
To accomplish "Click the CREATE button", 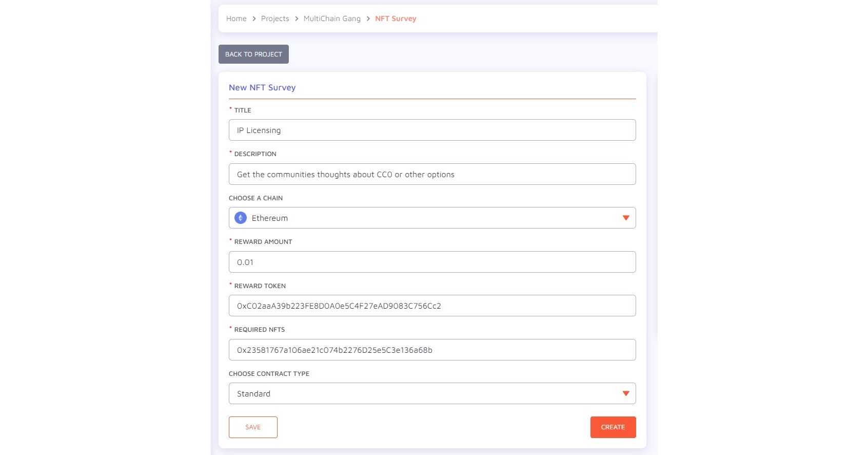I will (x=613, y=427).
